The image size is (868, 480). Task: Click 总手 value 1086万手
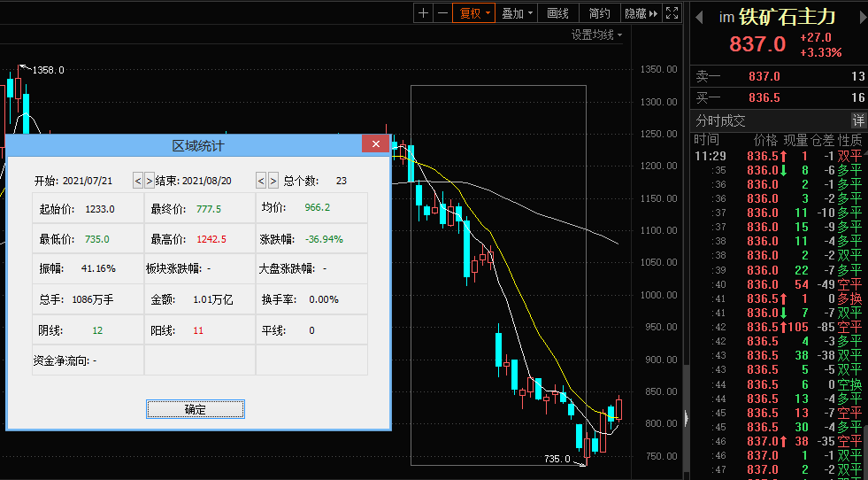point(92,300)
